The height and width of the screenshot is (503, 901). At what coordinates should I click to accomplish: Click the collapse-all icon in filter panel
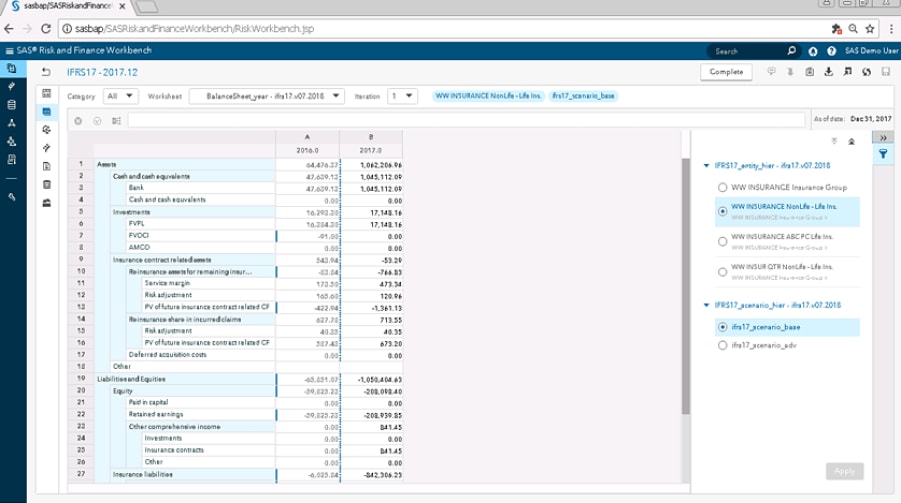click(852, 141)
